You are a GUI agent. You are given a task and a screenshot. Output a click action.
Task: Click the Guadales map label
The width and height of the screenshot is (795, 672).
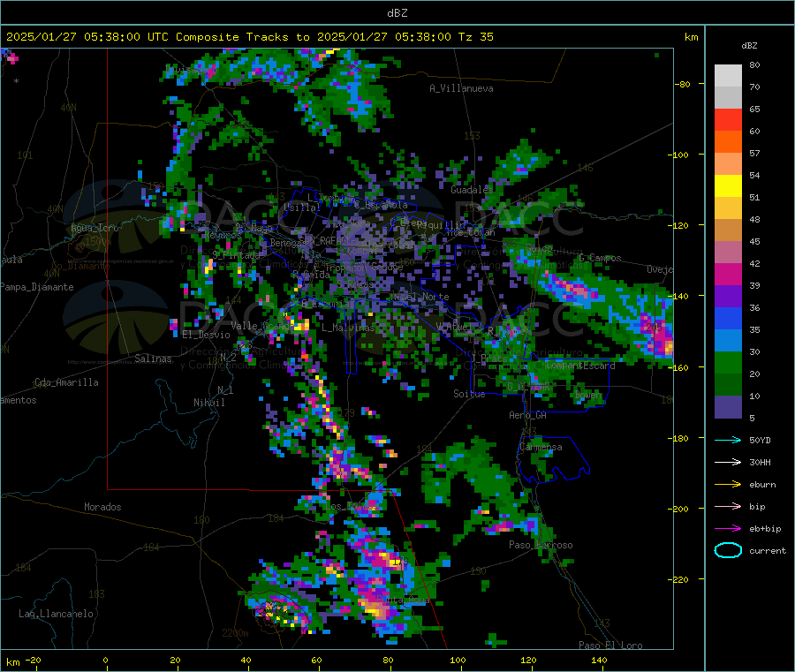(x=472, y=190)
